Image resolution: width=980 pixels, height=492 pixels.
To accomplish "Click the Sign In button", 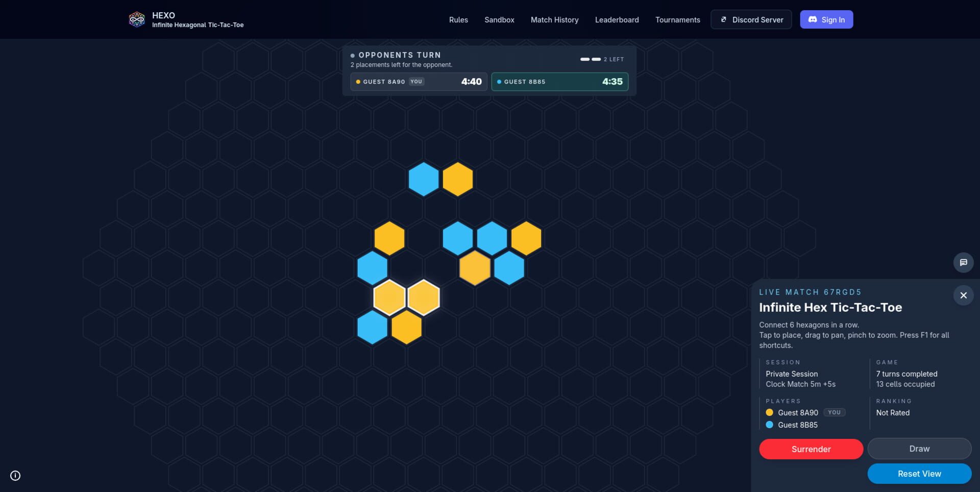I will 826,19.
